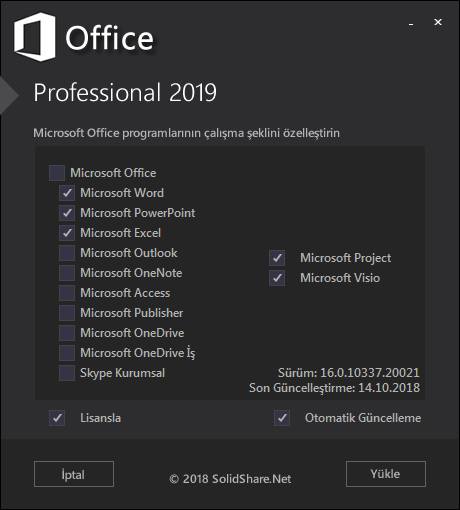Start installation with the Yükle button
Screen dimensions: 460x510
click(x=386, y=474)
